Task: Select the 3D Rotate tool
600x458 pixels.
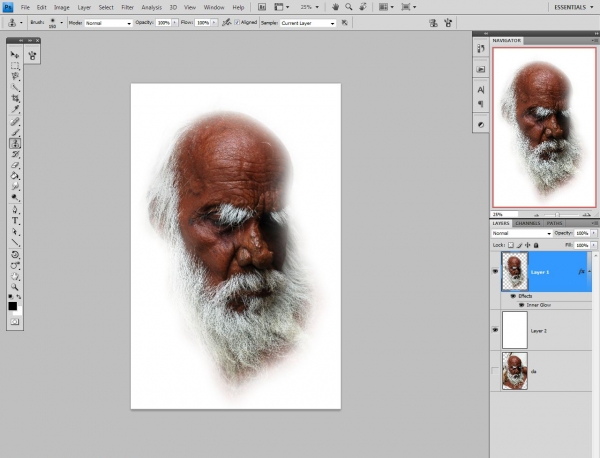Action: [15, 254]
